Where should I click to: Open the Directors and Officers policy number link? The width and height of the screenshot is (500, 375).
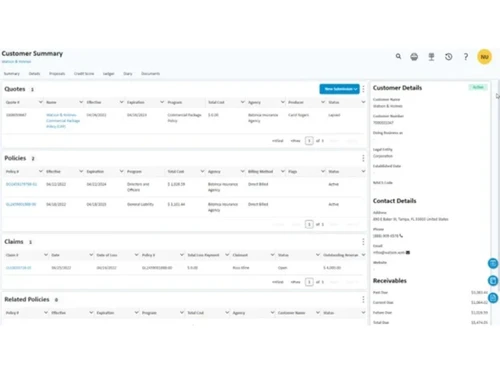(21, 184)
